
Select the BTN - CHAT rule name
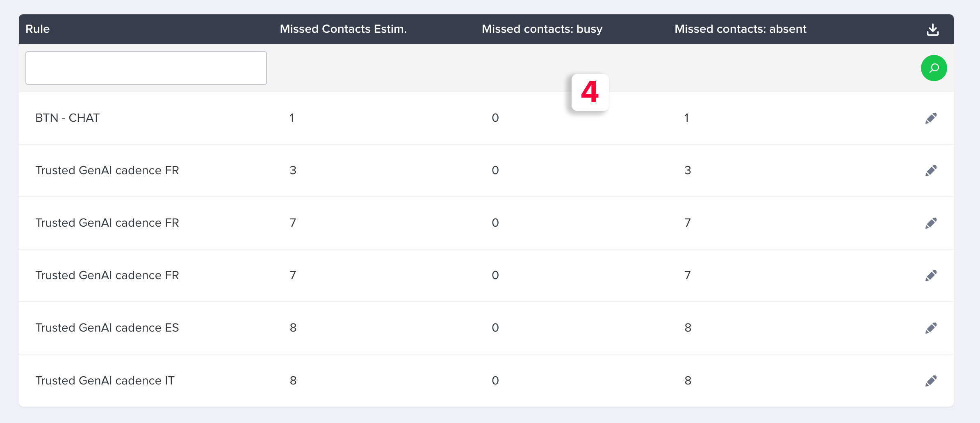coord(67,118)
